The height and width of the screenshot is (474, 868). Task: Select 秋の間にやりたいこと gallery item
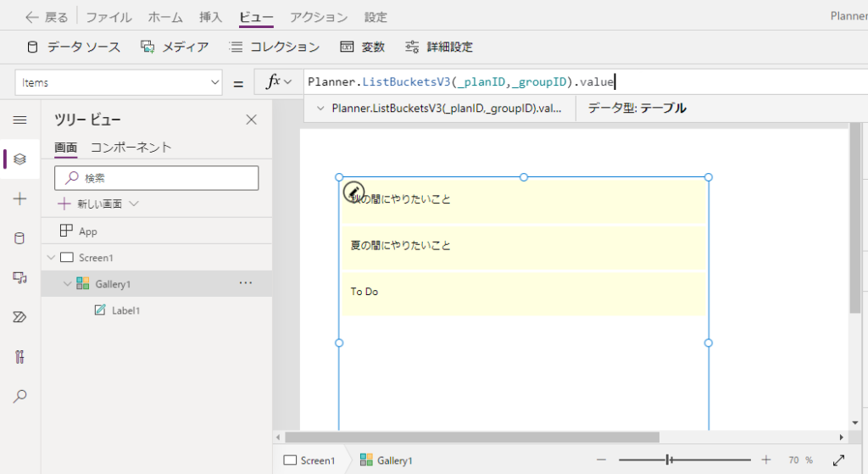pyautogui.click(x=524, y=200)
